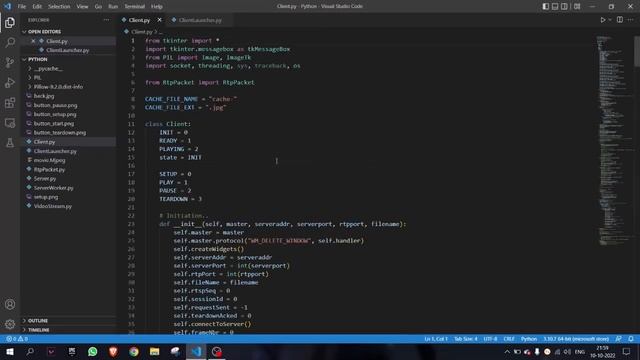Image resolution: width=640 pixels, height=360 pixels.
Task: Open the Go menu
Action: [98, 7]
